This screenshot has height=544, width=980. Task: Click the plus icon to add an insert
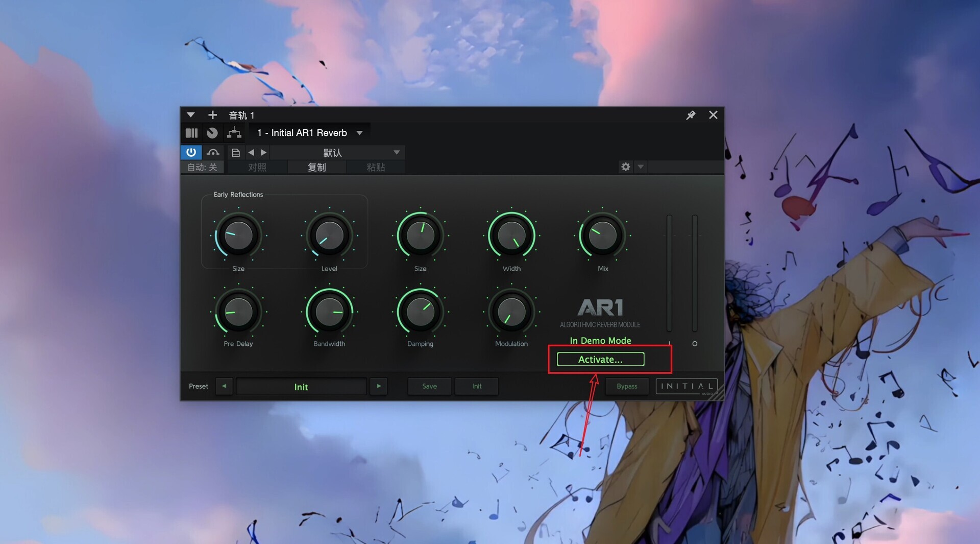212,115
